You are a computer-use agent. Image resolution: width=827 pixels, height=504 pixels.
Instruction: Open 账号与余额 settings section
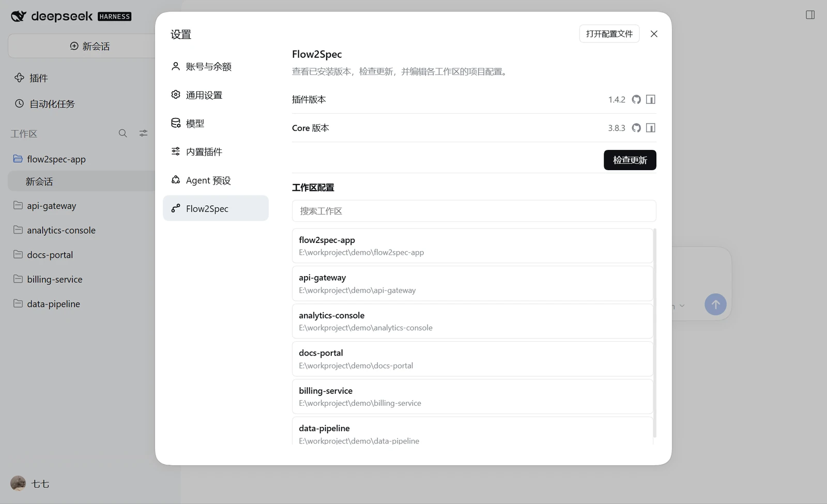pyautogui.click(x=216, y=66)
